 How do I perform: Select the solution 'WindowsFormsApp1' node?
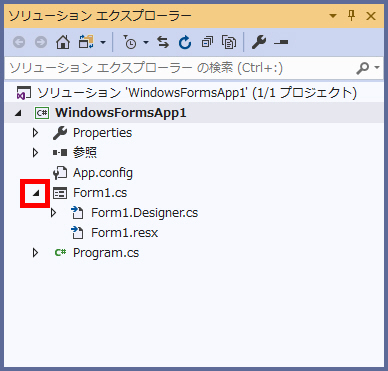pos(197,93)
